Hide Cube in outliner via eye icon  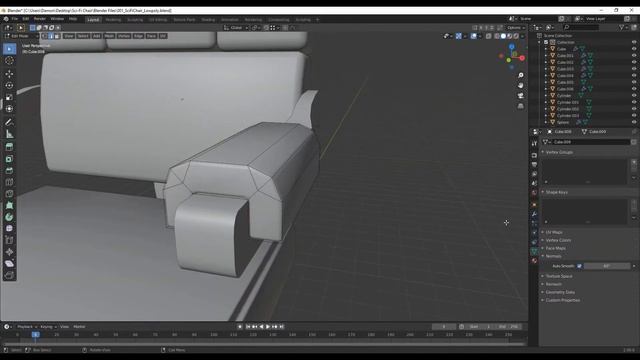634,49
